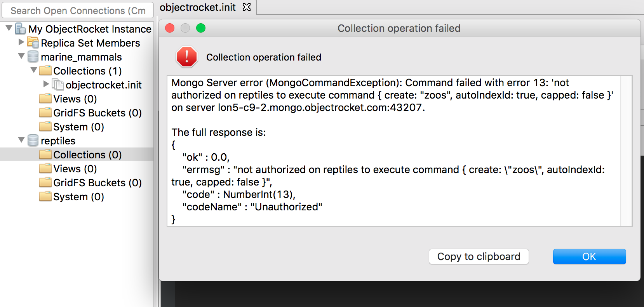Expand the Replica Set Members node
This screenshot has height=307, width=644.
[21, 43]
